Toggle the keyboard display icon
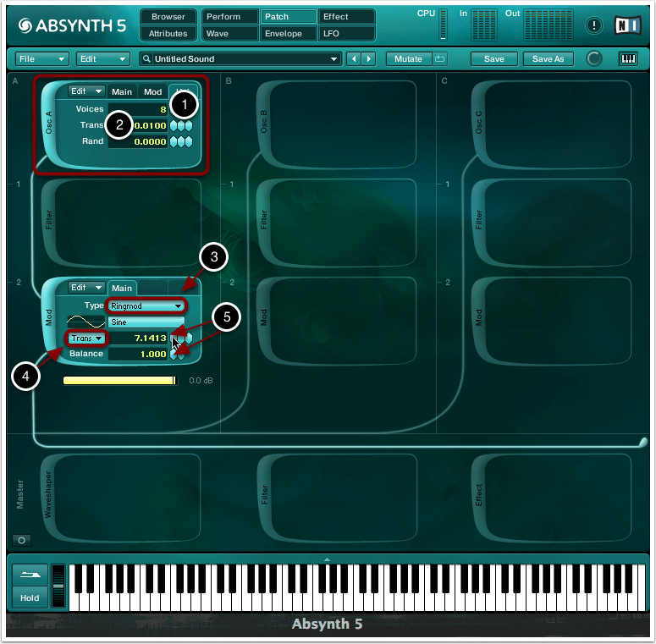Screen dimensions: 656x644 click(x=628, y=59)
